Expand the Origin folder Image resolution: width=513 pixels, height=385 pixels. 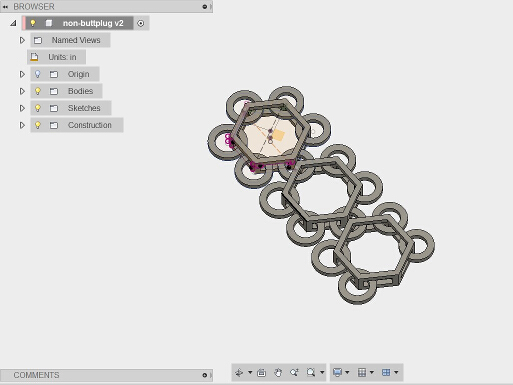pyautogui.click(x=22, y=74)
